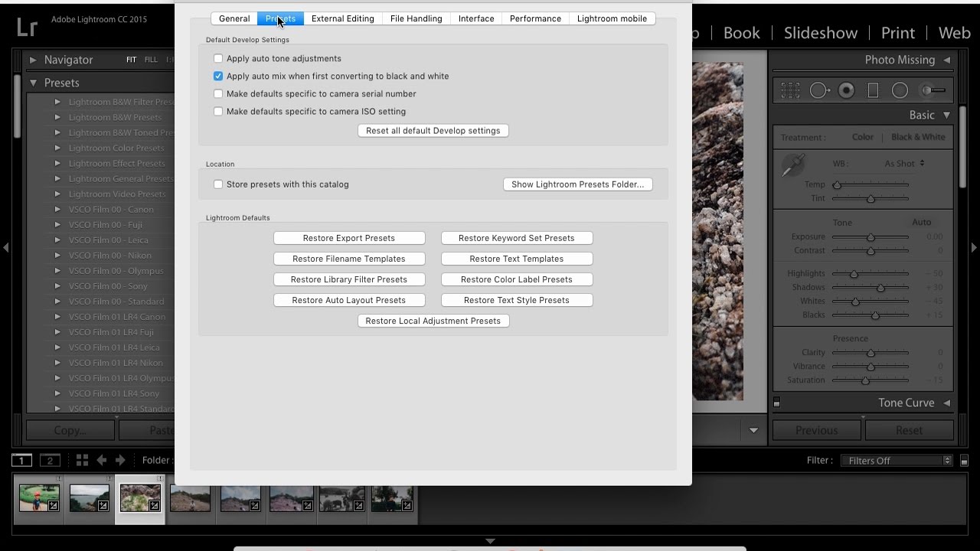Open the Filters Off dropdown
The width and height of the screenshot is (980, 551).
click(896, 461)
